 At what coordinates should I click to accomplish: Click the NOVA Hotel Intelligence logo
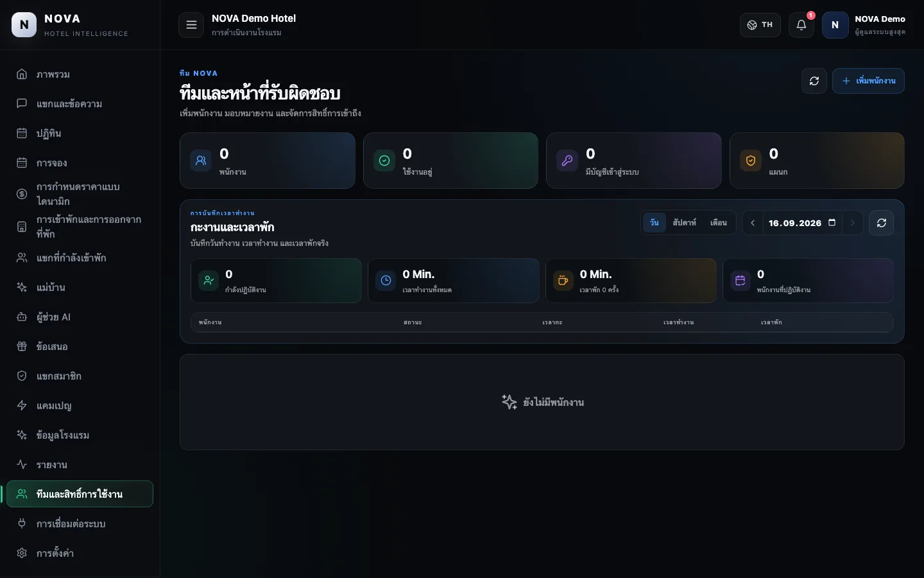pos(70,25)
